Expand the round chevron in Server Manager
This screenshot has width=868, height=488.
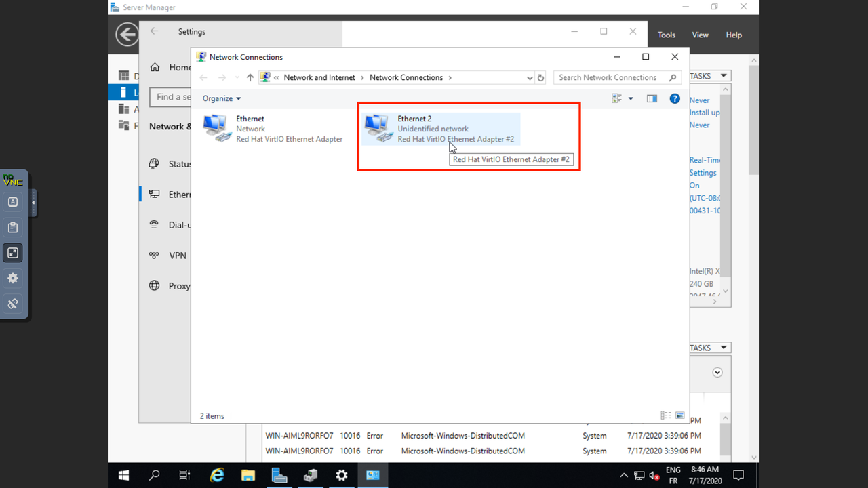click(717, 372)
